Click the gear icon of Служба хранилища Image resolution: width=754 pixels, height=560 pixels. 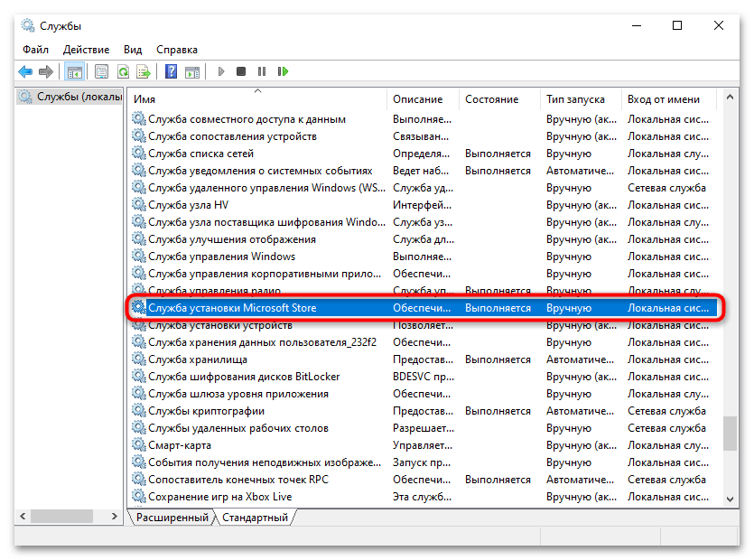pos(139,359)
